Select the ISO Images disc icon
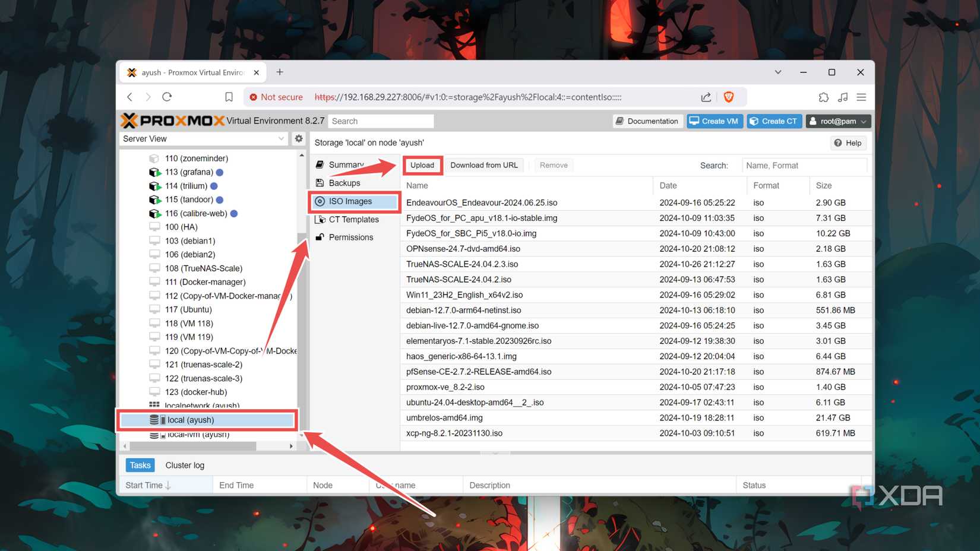 pyautogui.click(x=350, y=201)
